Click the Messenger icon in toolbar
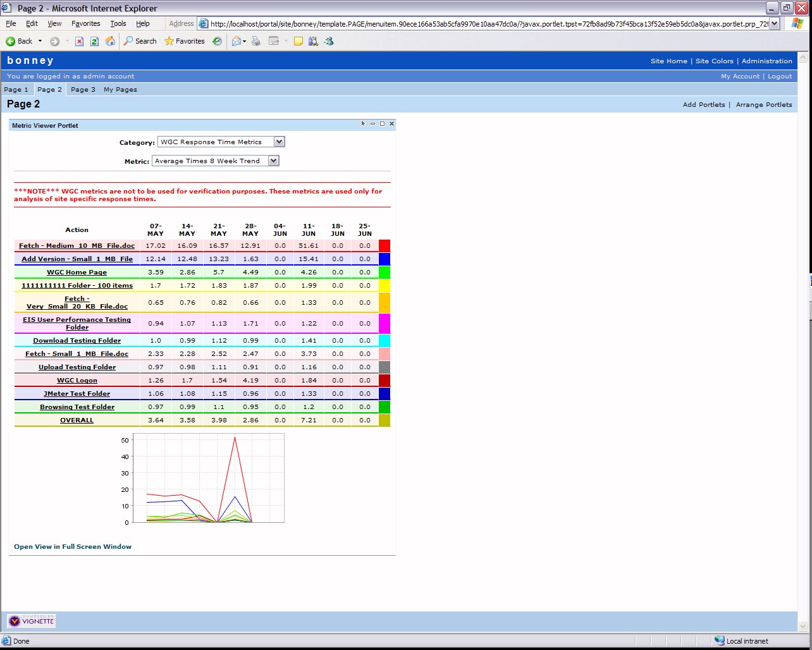This screenshot has width=812, height=650. coord(329,41)
